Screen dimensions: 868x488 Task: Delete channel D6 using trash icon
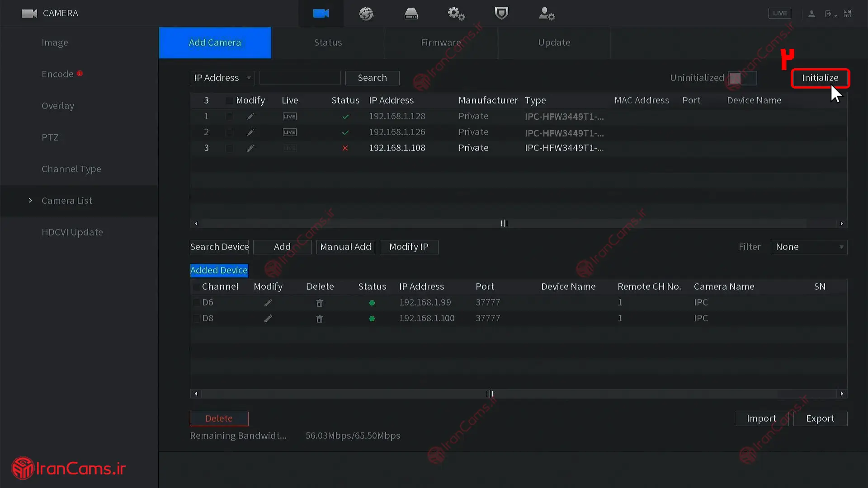click(320, 303)
